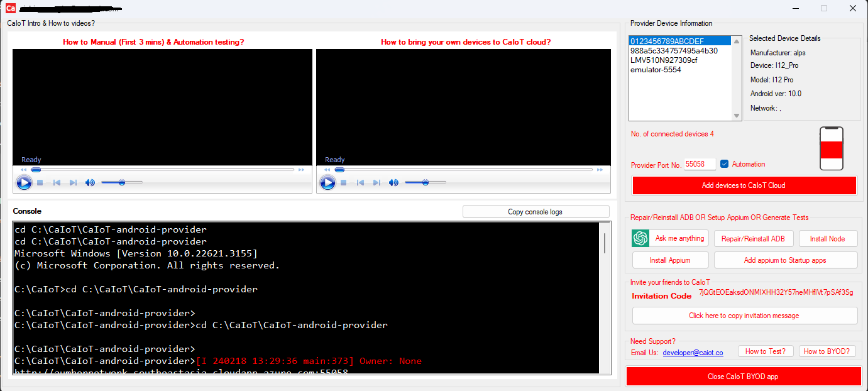Click Add appium to Startup apps
The width and height of the screenshot is (868, 391).
click(x=785, y=260)
